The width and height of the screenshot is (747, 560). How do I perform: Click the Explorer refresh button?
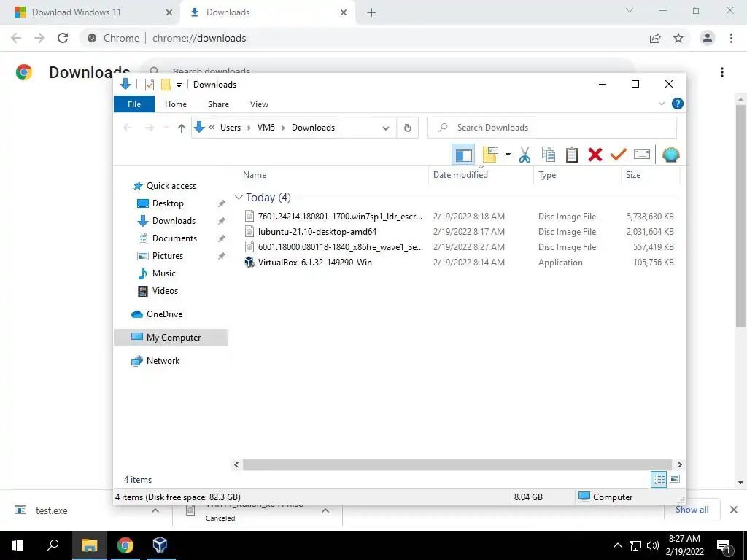408,128
